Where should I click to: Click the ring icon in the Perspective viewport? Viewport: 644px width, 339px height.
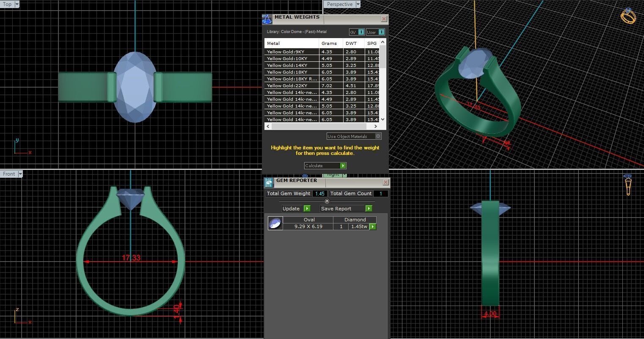coord(628,16)
